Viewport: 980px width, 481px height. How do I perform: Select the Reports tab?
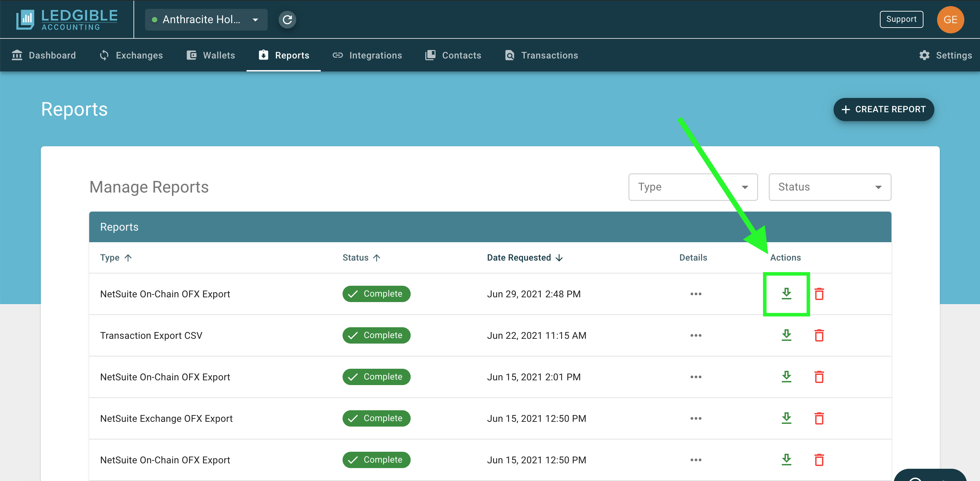283,55
